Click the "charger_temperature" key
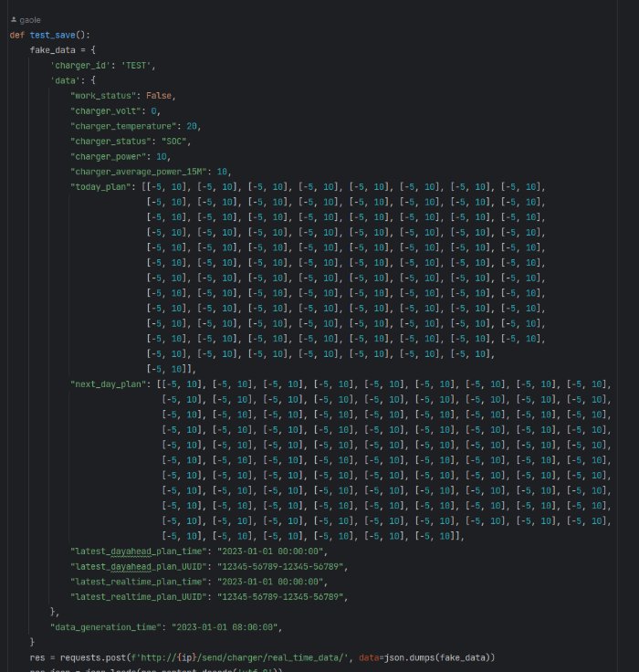Image resolution: width=639 pixels, height=672 pixels. coord(123,126)
